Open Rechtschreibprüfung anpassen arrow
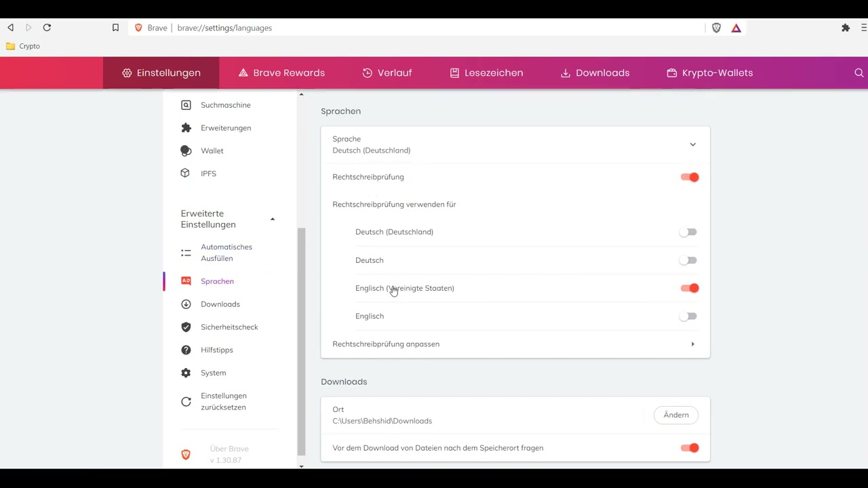This screenshot has height=488, width=868. click(x=692, y=344)
